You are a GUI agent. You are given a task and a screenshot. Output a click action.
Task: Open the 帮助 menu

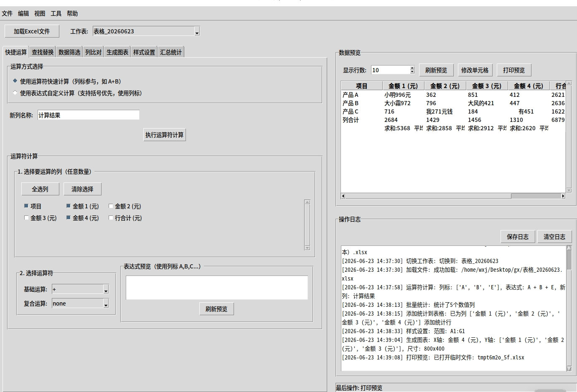click(72, 13)
